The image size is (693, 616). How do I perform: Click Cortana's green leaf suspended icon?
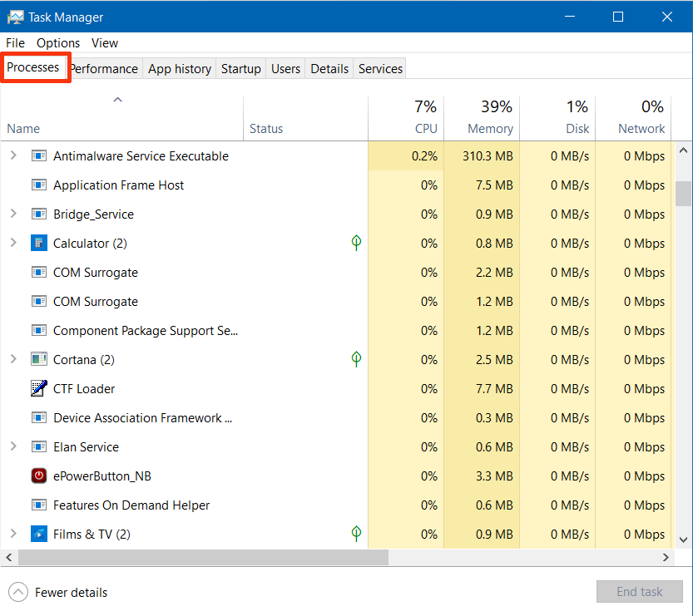click(x=356, y=359)
